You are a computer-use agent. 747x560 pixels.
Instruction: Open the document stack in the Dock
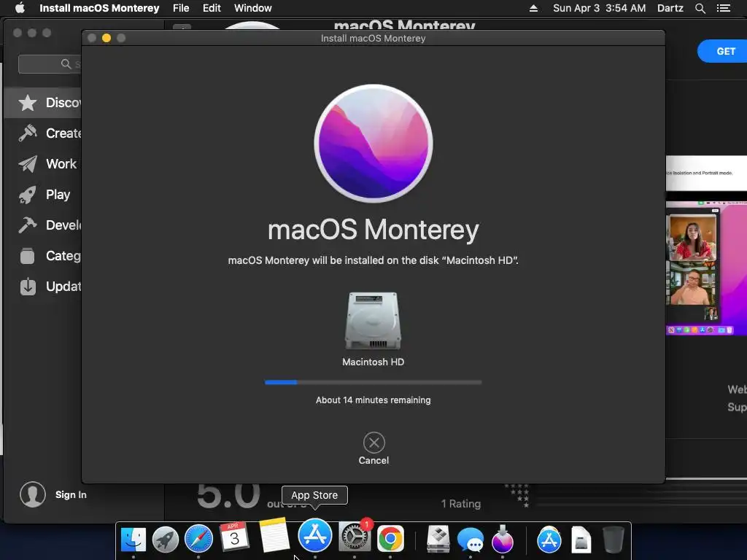(x=581, y=540)
